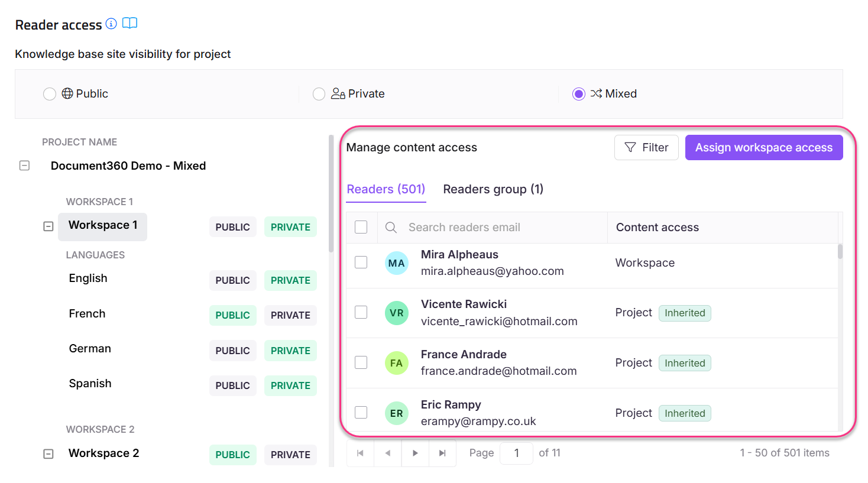The image size is (868, 483).
Task: Select the Public visibility radio button
Action: [50, 93]
